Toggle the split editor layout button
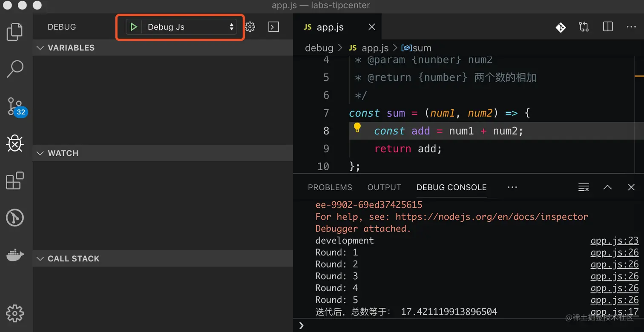Screen dimensions: 644x332 click(x=608, y=27)
